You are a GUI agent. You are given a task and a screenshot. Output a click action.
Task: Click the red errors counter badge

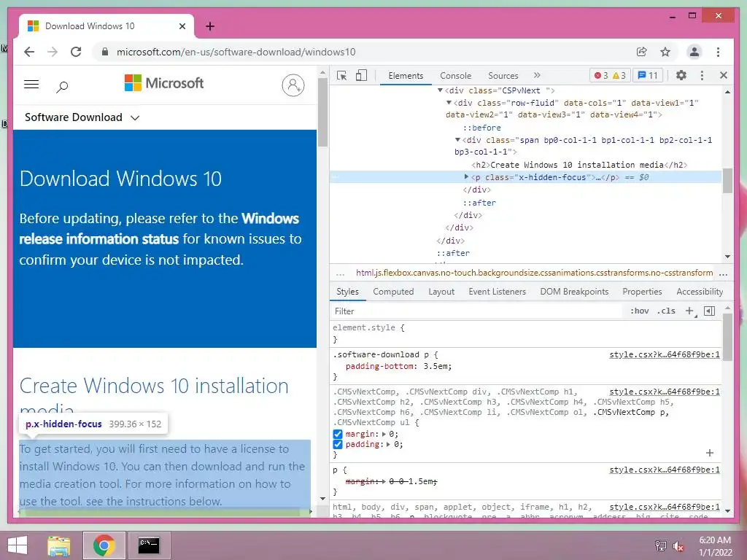click(601, 75)
